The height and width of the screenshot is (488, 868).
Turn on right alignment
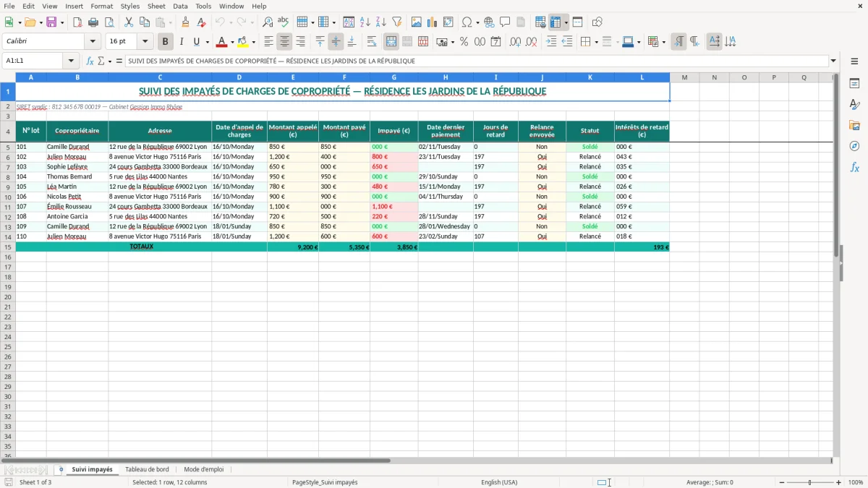300,42
